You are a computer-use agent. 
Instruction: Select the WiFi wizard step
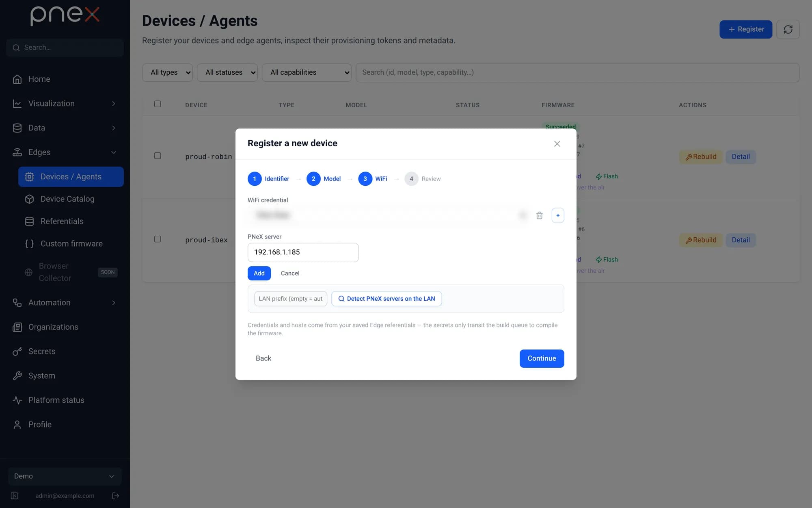pyautogui.click(x=373, y=179)
